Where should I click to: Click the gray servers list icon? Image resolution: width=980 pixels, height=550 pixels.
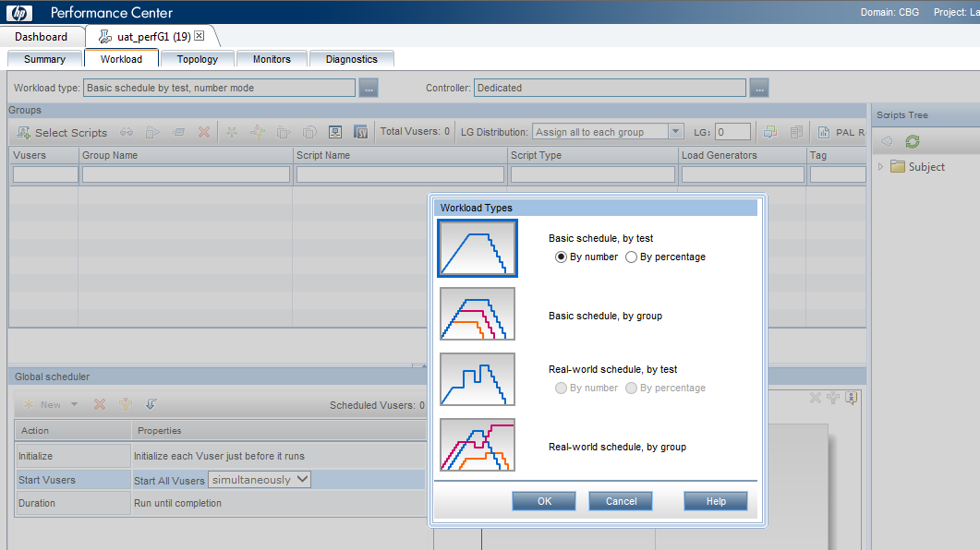click(x=796, y=132)
